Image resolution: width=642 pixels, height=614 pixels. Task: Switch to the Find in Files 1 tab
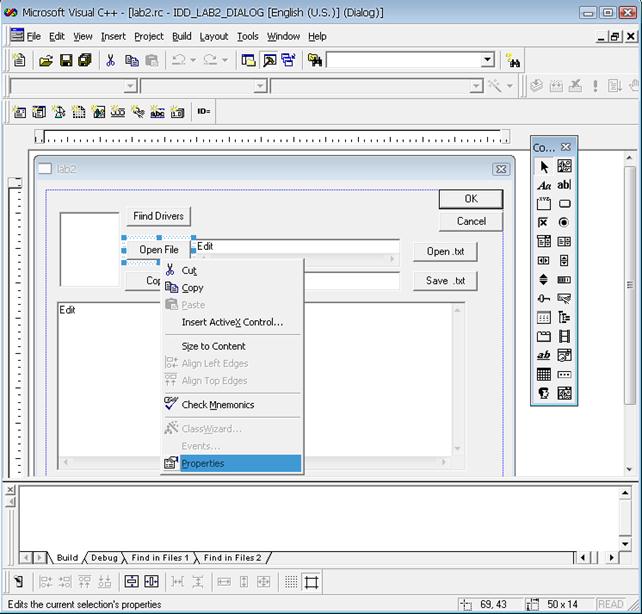[x=159, y=558]
